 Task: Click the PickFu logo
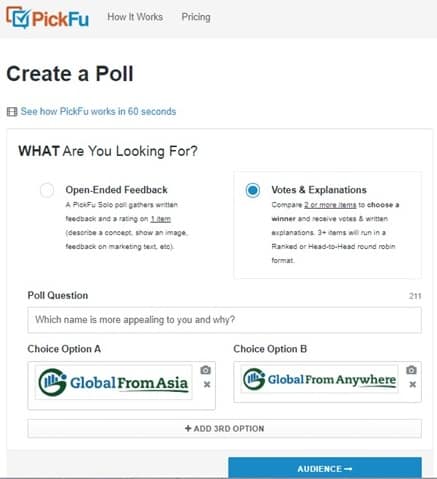click(x=48, y=18)
